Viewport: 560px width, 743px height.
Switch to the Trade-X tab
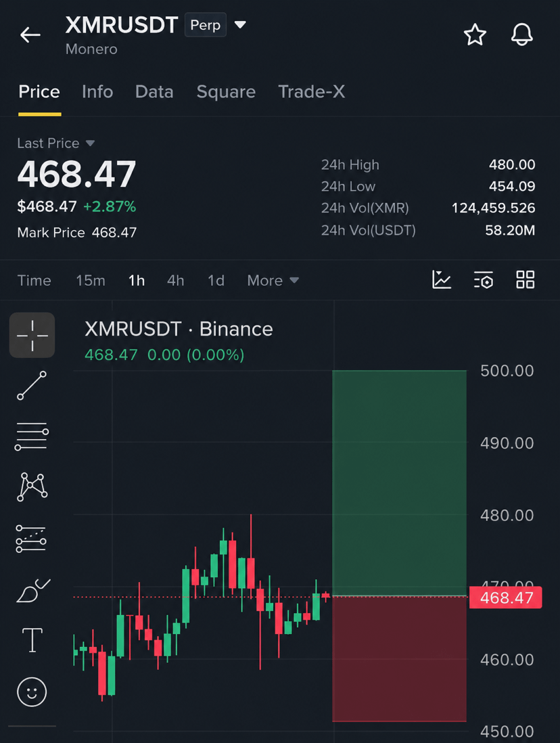click(x=311, y=91)
